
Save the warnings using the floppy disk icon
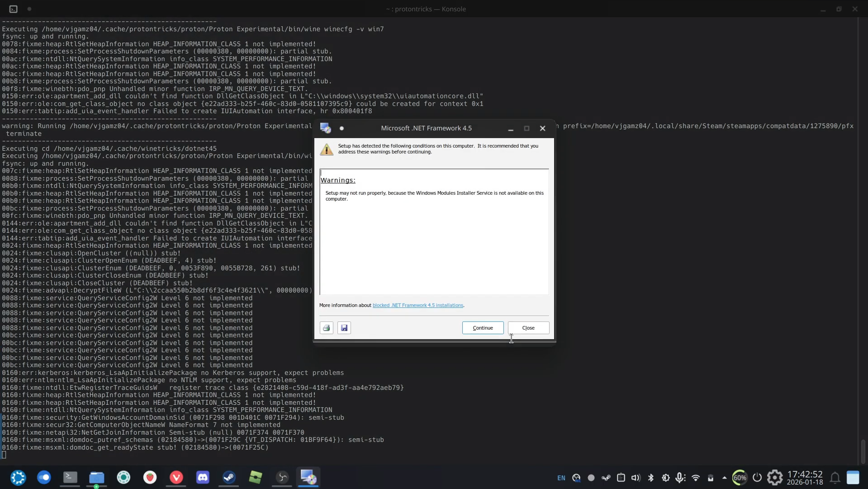coord(344,328)
